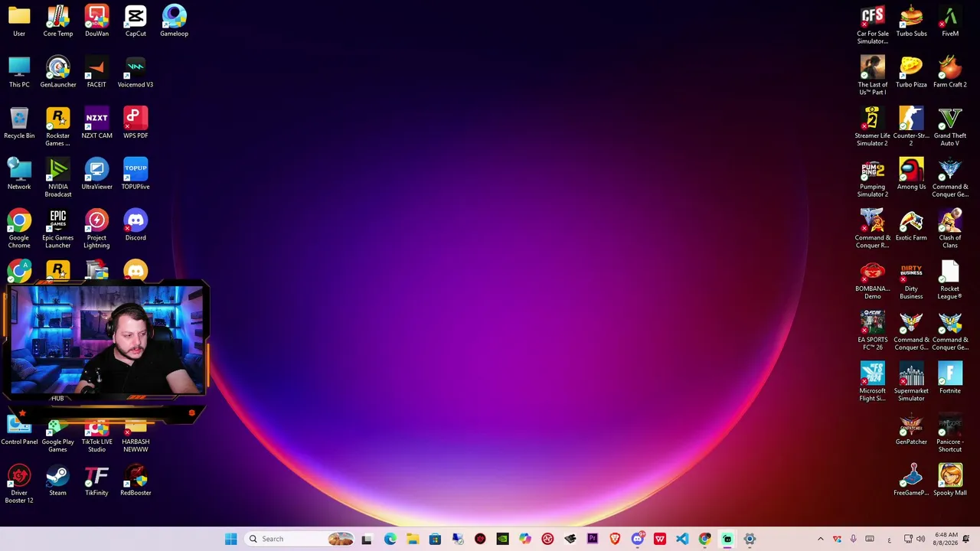The width and height of the screenshot is (980, 551).
Task: Launch Supermarket Simulator from the desktop
Action: 911,382
